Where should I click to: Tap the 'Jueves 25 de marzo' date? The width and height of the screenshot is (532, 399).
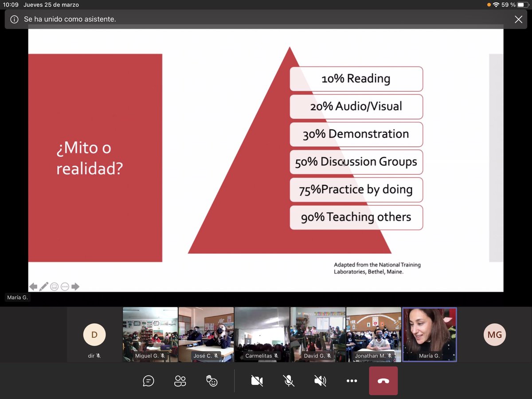[51, 5]
